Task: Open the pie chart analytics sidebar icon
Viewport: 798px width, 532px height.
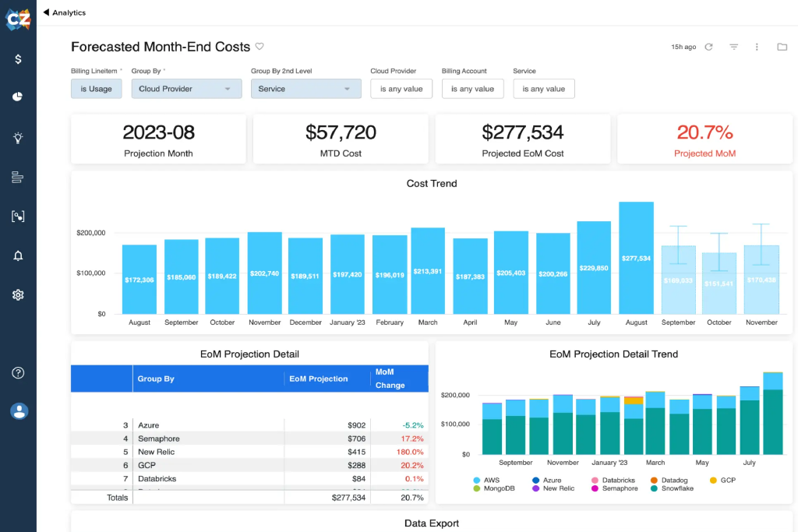Action: [x=17, y=97]
